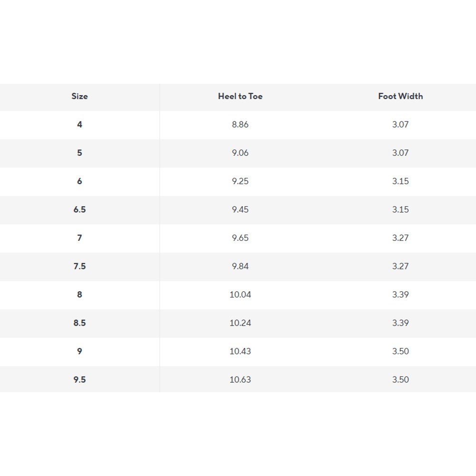Screen dimensions: 476x476
Task: Click the 3.39 foot width for size 8
Action: [400, 295]
